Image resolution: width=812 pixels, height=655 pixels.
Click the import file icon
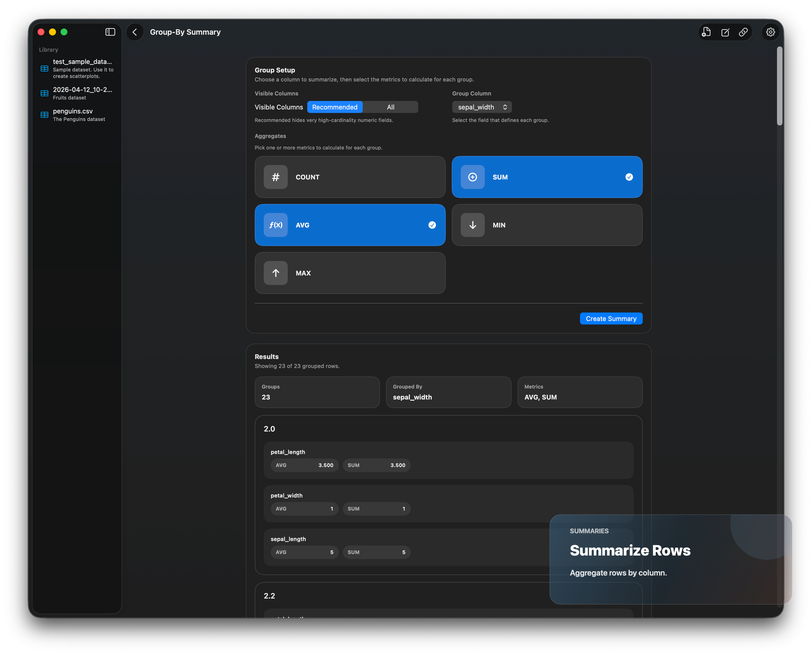706,32
